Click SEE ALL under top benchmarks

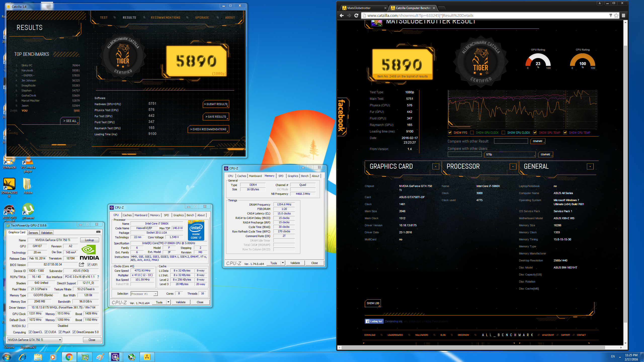pyautogui.click(x=70, y=121)
